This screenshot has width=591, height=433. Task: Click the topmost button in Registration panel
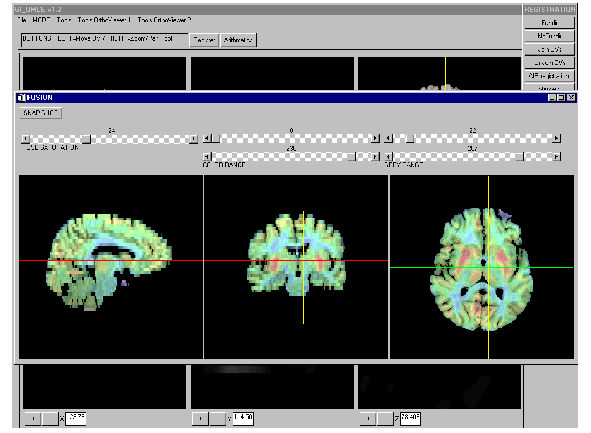coord(549,23)
